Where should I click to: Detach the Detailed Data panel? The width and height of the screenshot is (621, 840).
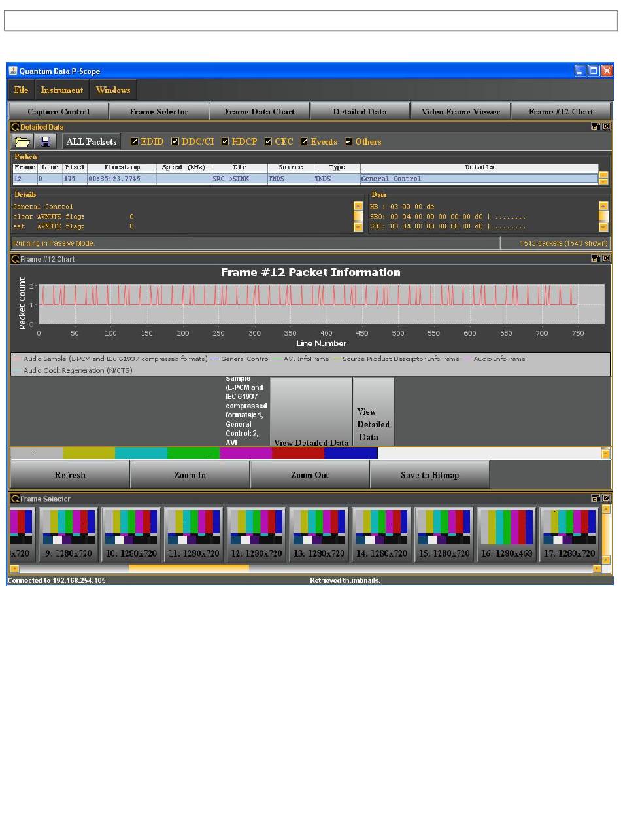pyautogui.click(x=596, y=126)
